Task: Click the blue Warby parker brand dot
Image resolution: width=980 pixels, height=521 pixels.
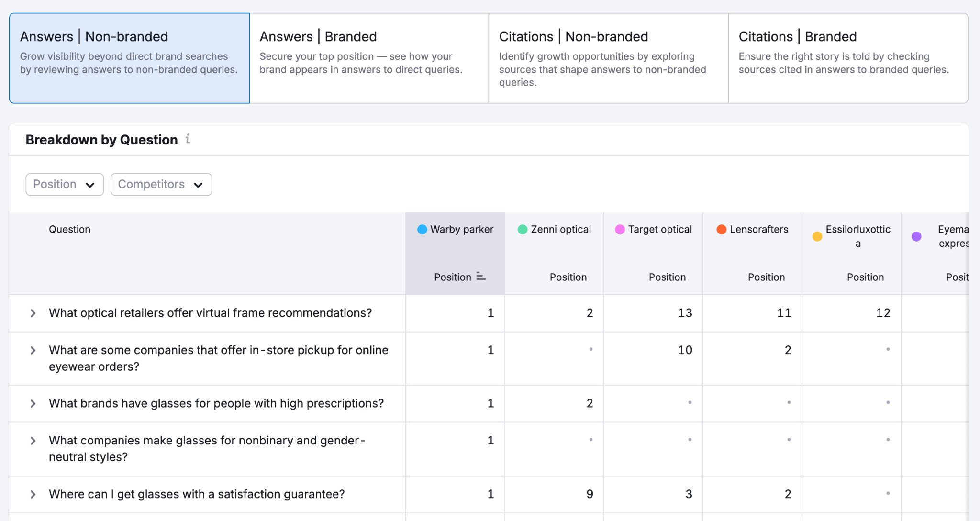Action: 422,229
